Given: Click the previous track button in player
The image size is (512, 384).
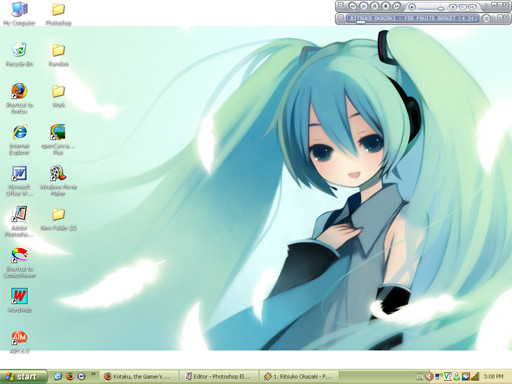Looking at the screenshot, I should [x=353, y=6].
